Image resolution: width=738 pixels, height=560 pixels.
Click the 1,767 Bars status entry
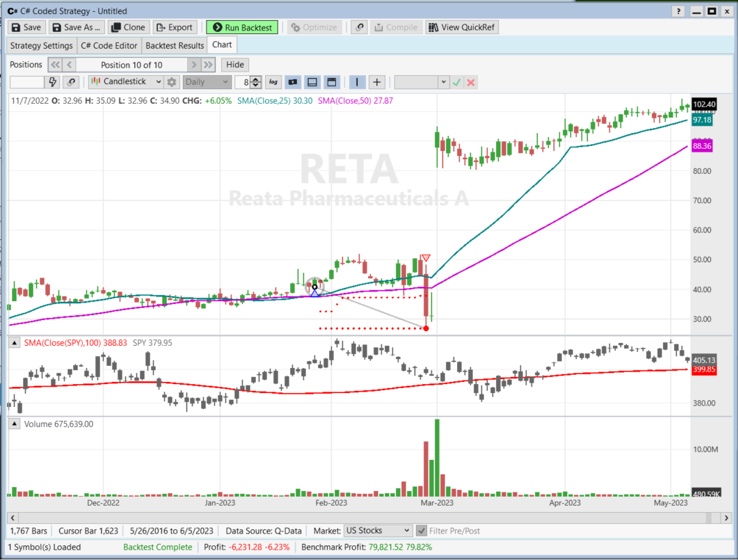pos(29,531)
